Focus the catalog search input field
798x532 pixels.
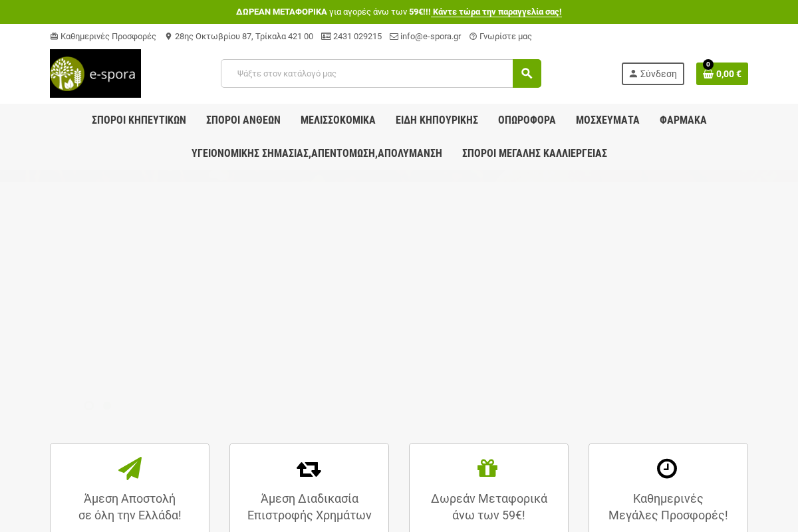tap(367, 74)
